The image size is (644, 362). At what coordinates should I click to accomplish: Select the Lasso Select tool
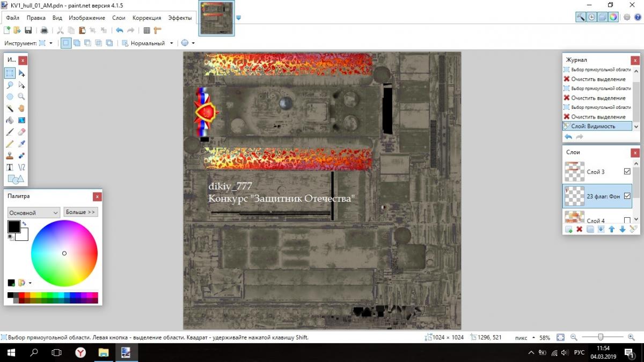pyautogui.click(x=10, y=85)
